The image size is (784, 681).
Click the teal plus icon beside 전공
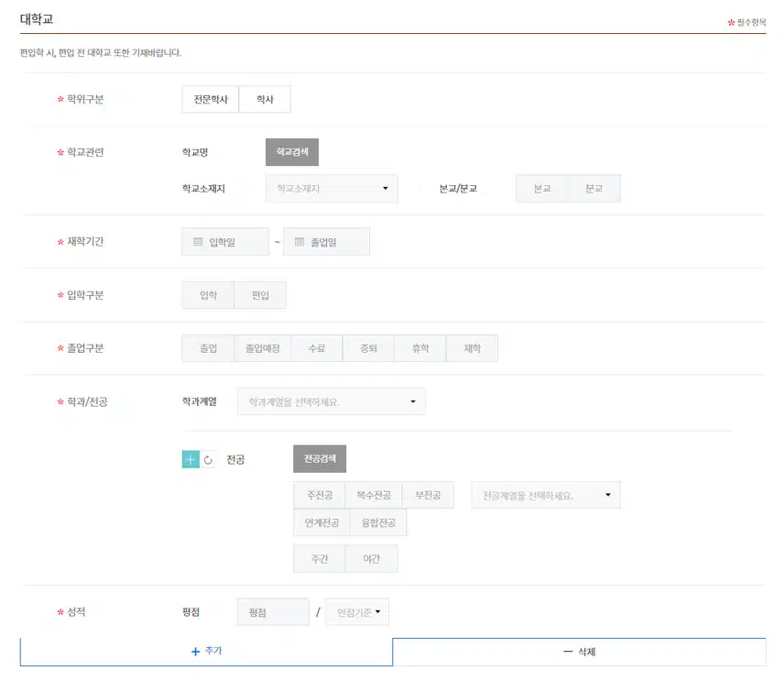191,459
